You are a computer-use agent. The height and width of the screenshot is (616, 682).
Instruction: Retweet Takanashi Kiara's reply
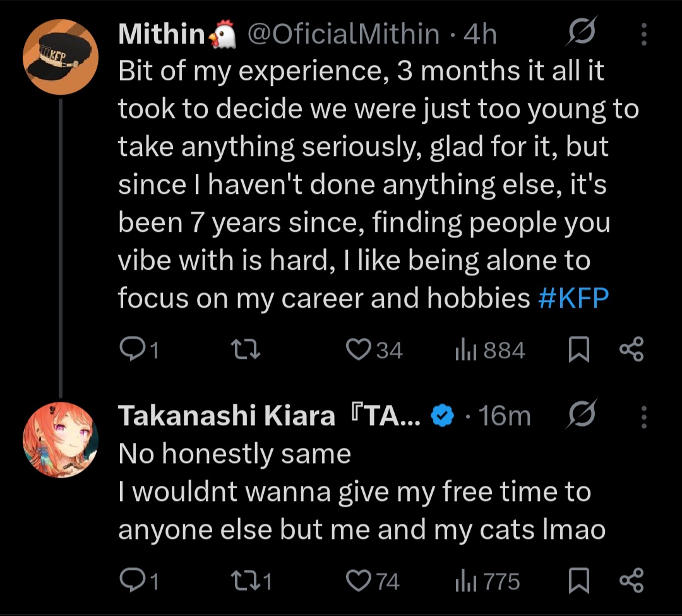[x=242, y=581]
